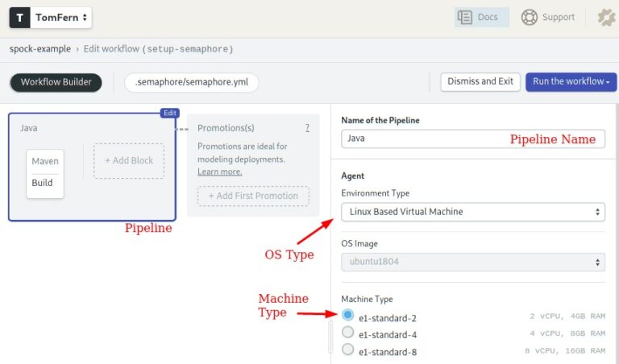Viewport: 619px width, 364px height.
Task: Switch to .semaphore/semaphore.yml tab
Action: [x=191, y=82]
